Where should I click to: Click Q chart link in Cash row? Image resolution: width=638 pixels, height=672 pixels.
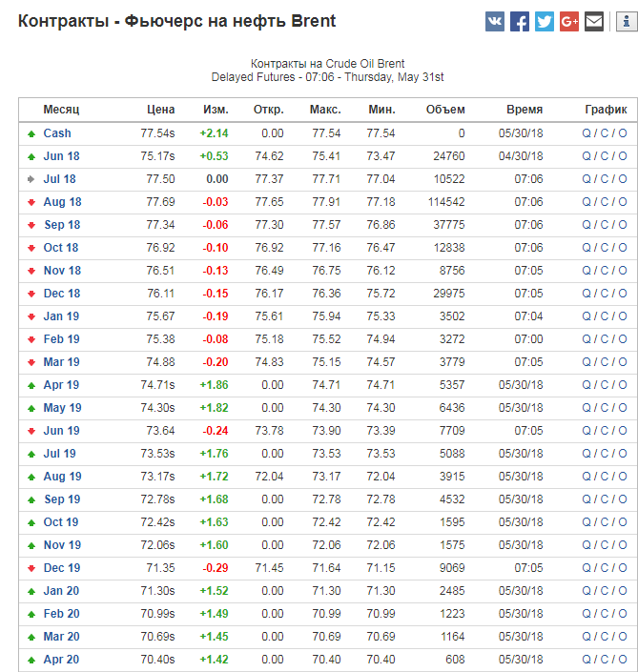(587, 133)
